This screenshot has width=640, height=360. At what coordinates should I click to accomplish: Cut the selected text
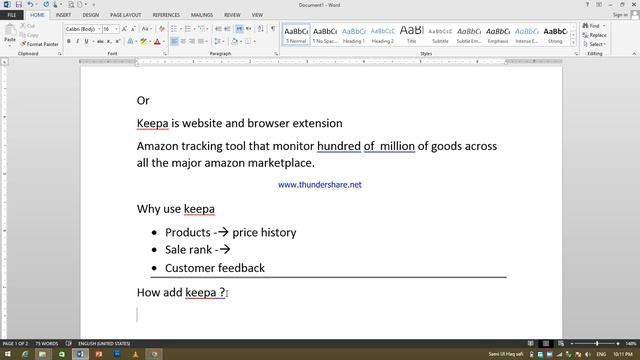[28, 26]
